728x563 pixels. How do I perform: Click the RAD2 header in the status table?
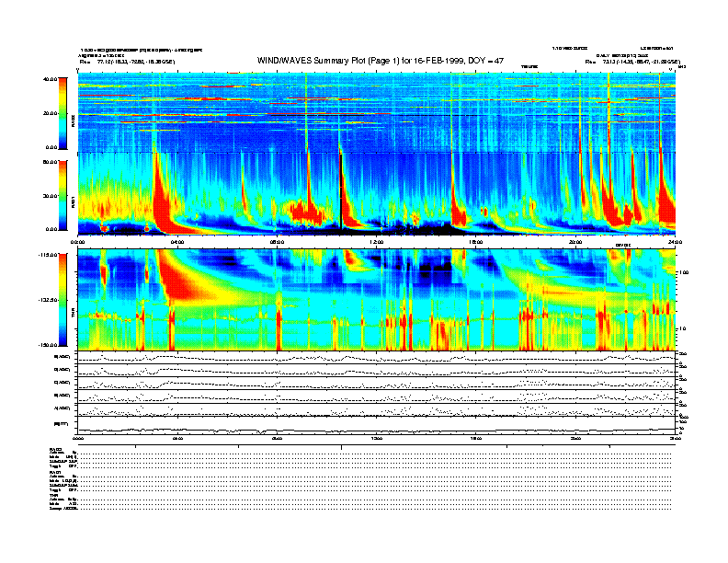(x=56, y=449)
